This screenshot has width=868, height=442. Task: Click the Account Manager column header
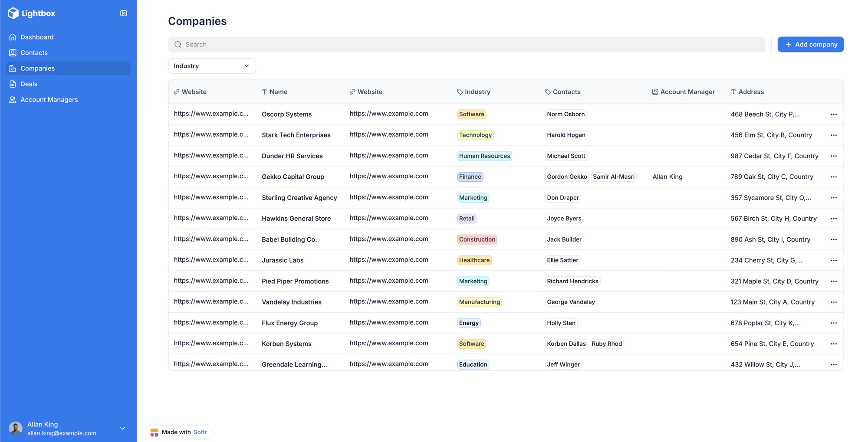(x=684, y=92)
